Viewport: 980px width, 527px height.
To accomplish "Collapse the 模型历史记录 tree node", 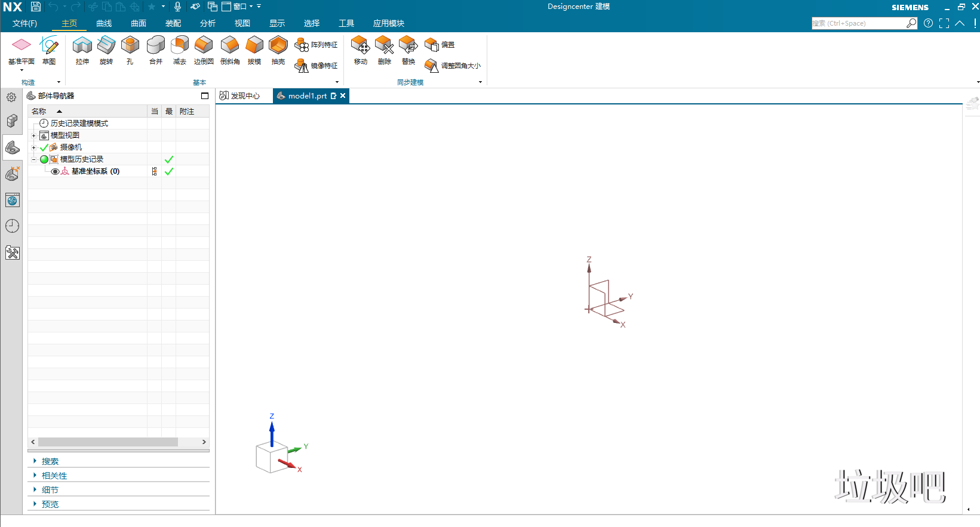I will point(34,159).
